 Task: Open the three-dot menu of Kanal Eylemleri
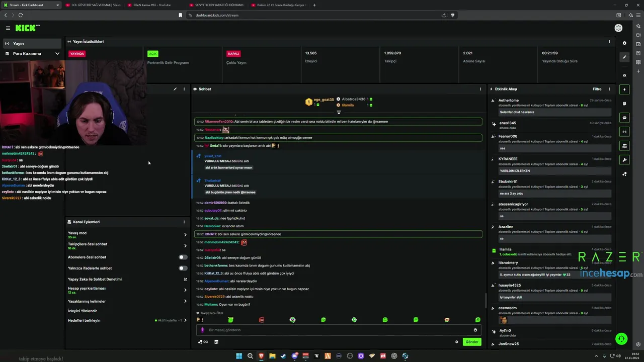pos(184,222)
